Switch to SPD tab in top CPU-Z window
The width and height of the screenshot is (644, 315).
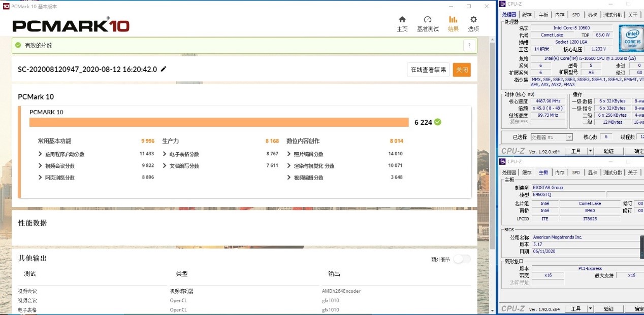click(576, 15)
